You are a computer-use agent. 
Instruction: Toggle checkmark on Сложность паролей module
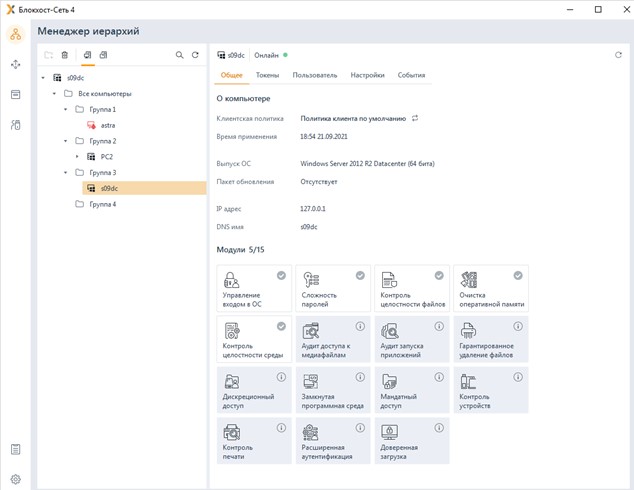[360, 275]
